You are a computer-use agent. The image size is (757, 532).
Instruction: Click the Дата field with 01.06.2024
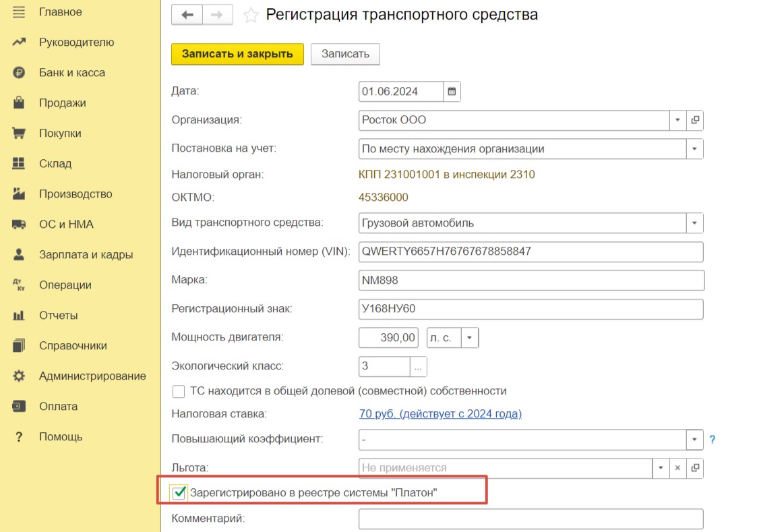pyautogui.click(x=401, y=91)
